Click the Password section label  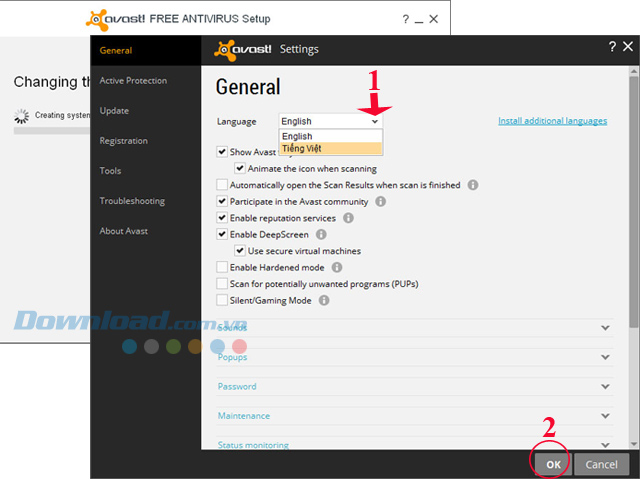237,386
